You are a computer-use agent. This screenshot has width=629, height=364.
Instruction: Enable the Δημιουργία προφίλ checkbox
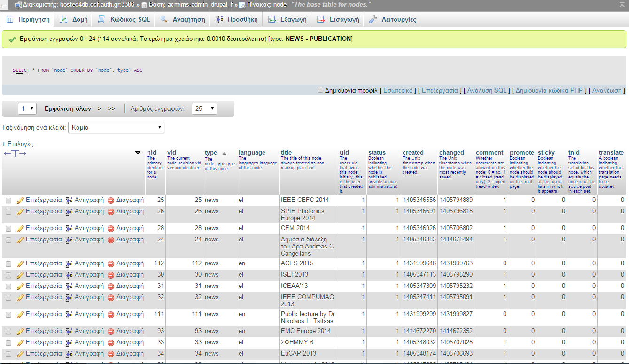[x=320, y=90]
